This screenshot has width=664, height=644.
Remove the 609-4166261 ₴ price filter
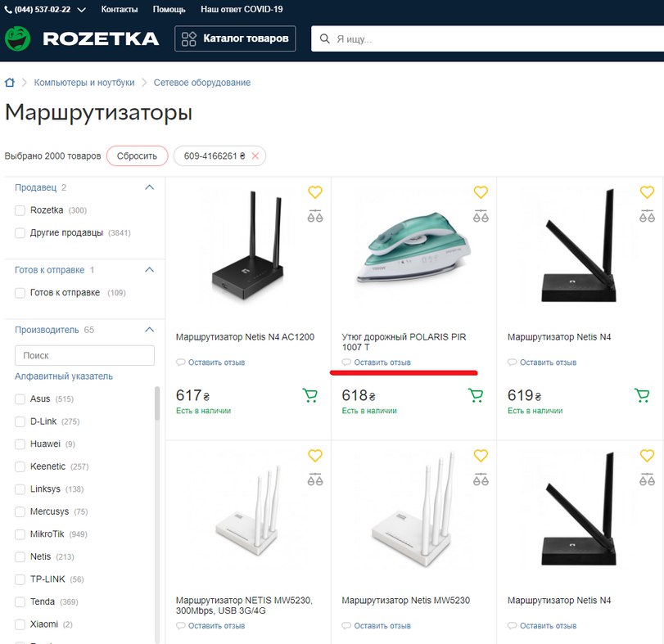click(x=255, y=155)
